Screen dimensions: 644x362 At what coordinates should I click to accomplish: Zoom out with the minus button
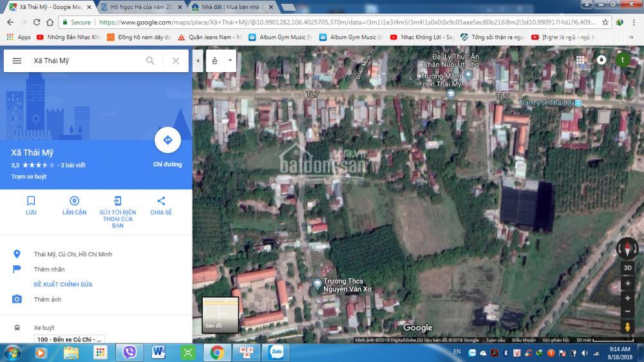tap(627, 312)
